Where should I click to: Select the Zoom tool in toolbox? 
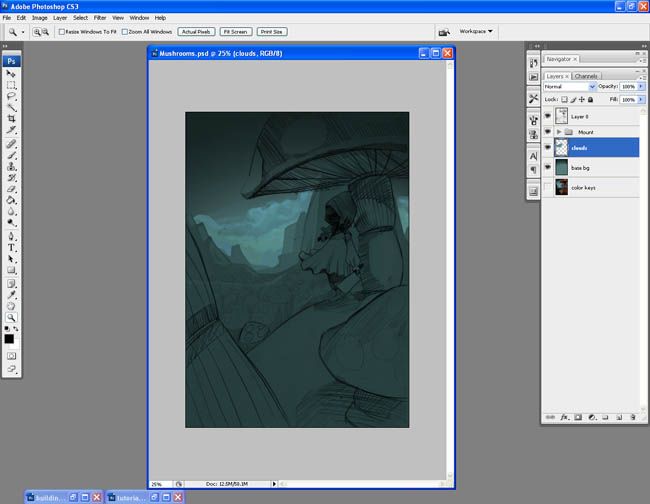click(11, 317)
